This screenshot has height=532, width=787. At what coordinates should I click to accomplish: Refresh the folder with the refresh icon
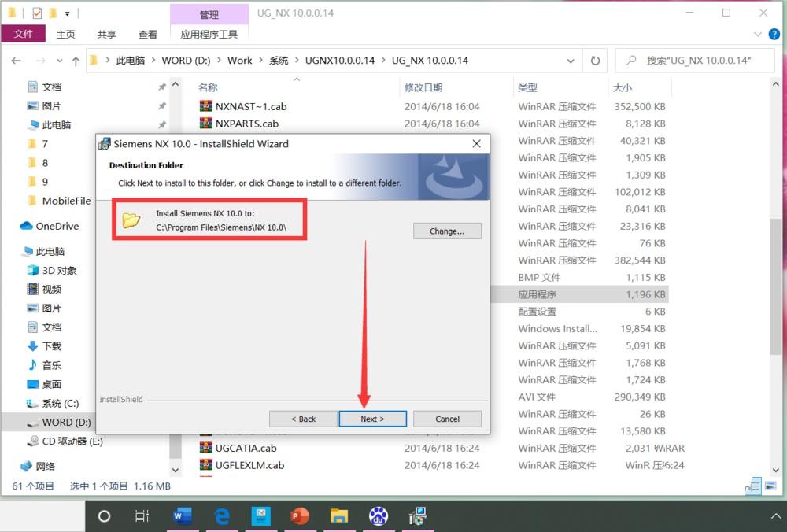596,61
